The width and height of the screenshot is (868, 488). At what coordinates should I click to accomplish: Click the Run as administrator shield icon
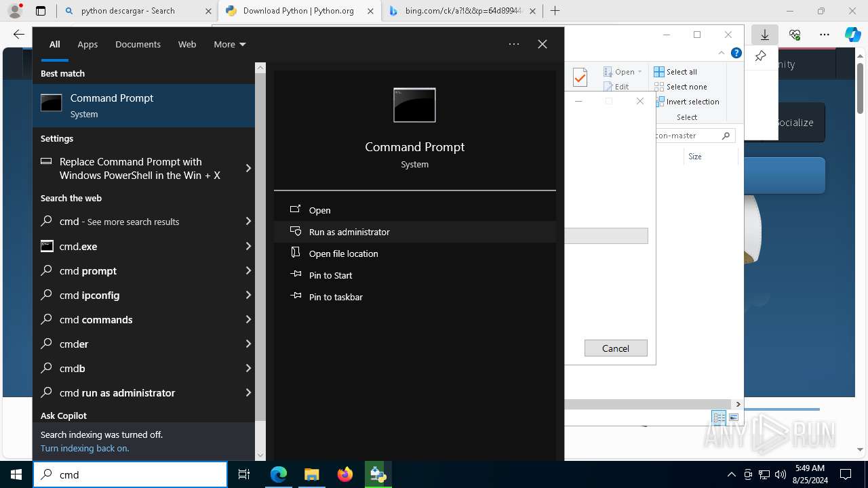296,231
